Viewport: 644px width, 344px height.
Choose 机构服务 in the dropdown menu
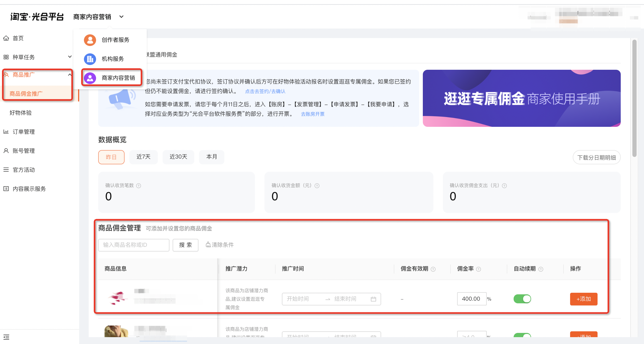[113, 59]
